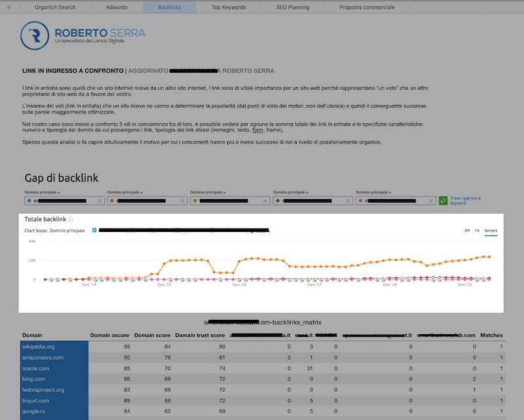This screenshot has height=420, width=524.
Task: Select the Backlinks tab
Action: [170, 7]
